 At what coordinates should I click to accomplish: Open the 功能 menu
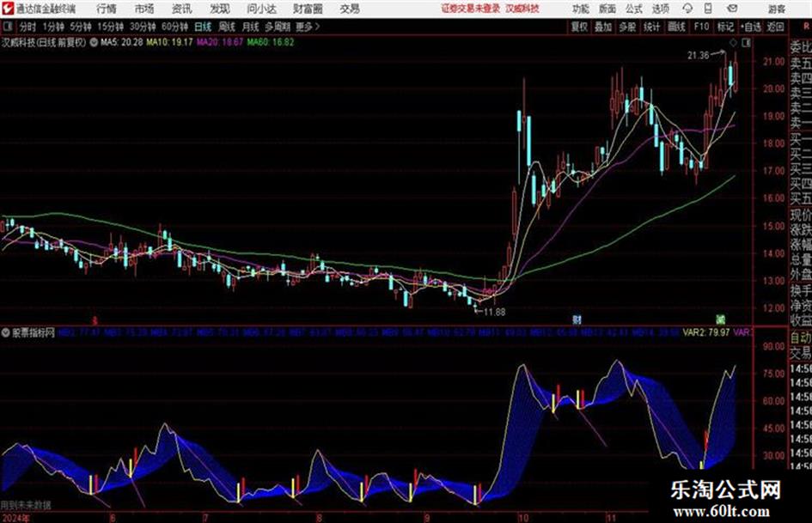581,9
